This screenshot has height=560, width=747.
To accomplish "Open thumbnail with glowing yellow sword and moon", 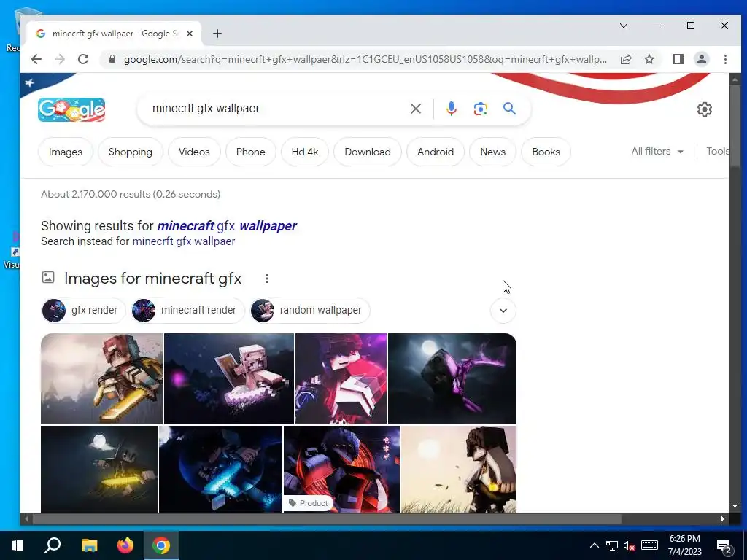I will tap(99, 469).
